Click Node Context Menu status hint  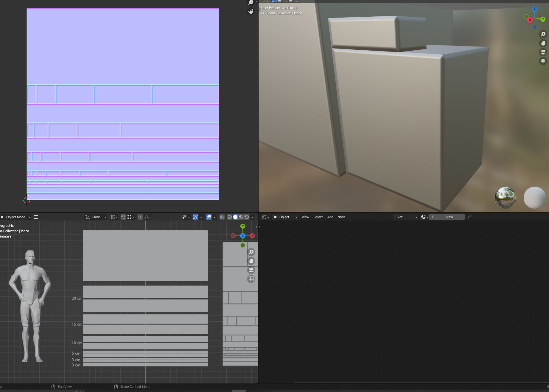pyautogui.click(x=136, y=387)
